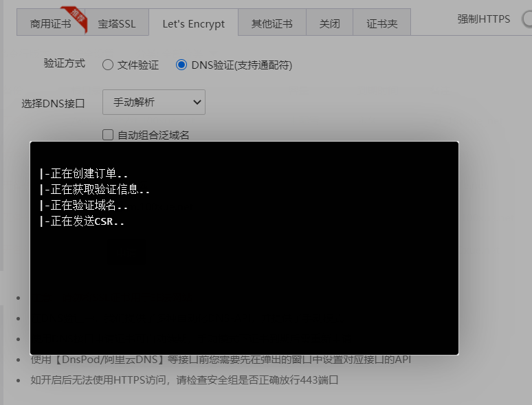
Task: Open the 证书夹 tab
Action: point(381,23)
